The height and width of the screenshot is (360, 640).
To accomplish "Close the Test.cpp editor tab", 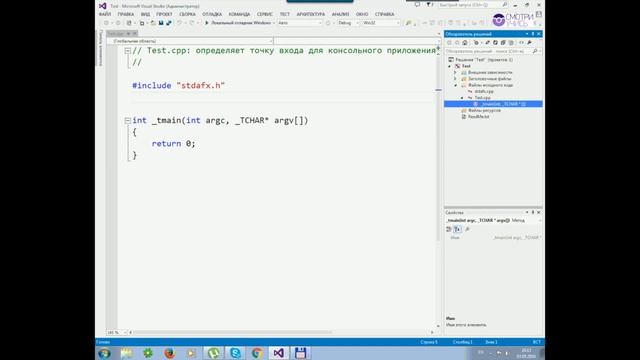I will [134, 33].
